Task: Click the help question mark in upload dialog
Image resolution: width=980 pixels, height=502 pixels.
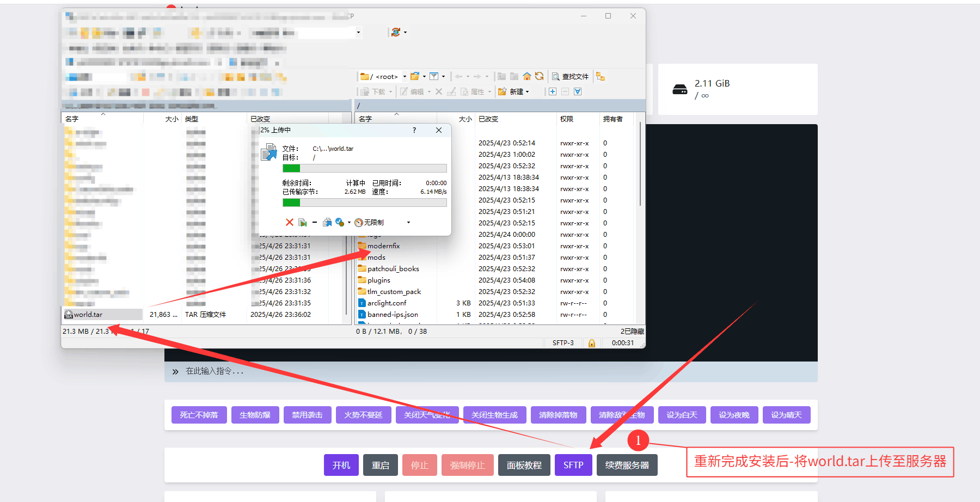Action: point(414,130)
